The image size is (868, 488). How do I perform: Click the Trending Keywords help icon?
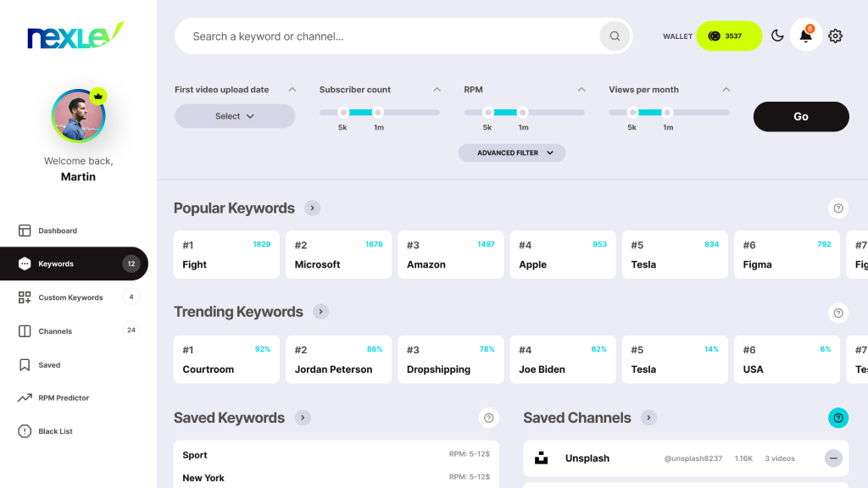coord(837,313)
